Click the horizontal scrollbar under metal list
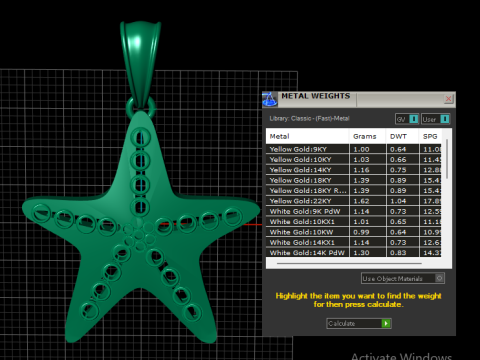The width and height of the screenshot is (480, 360). coord(349,263)
